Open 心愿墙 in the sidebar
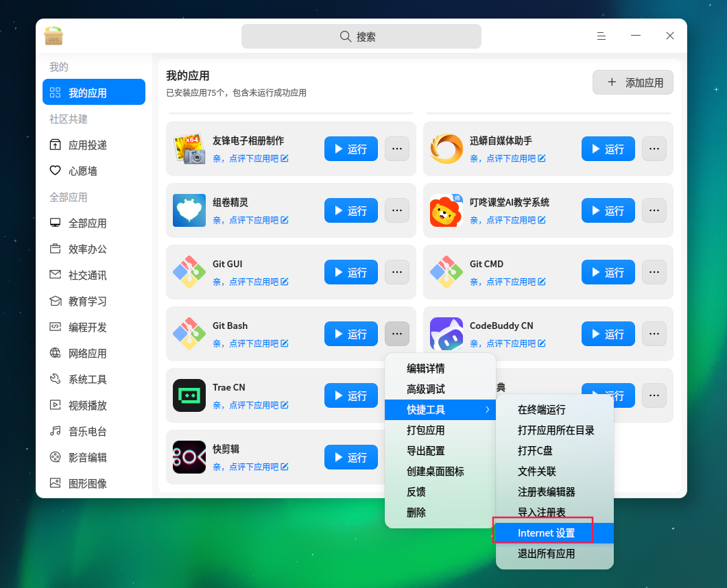 pyautogui.click(x=94, y=171)
